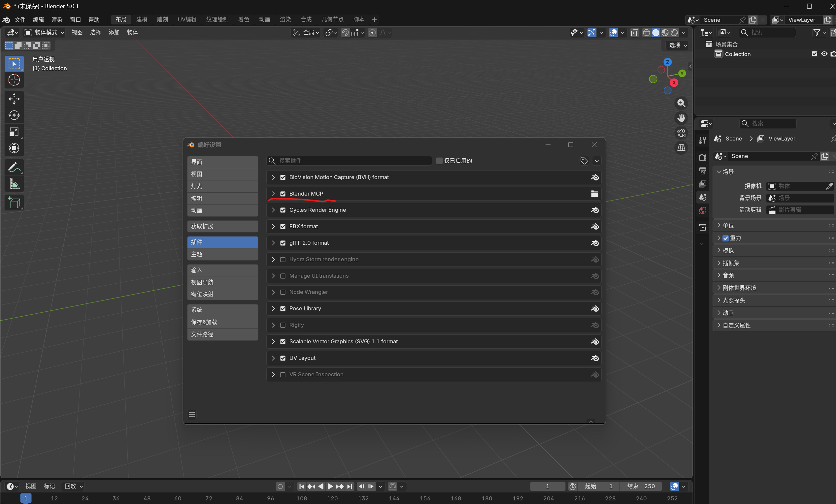Screen dimensions: 836x504
Task: Activate the Move tool
Action: 14,99
